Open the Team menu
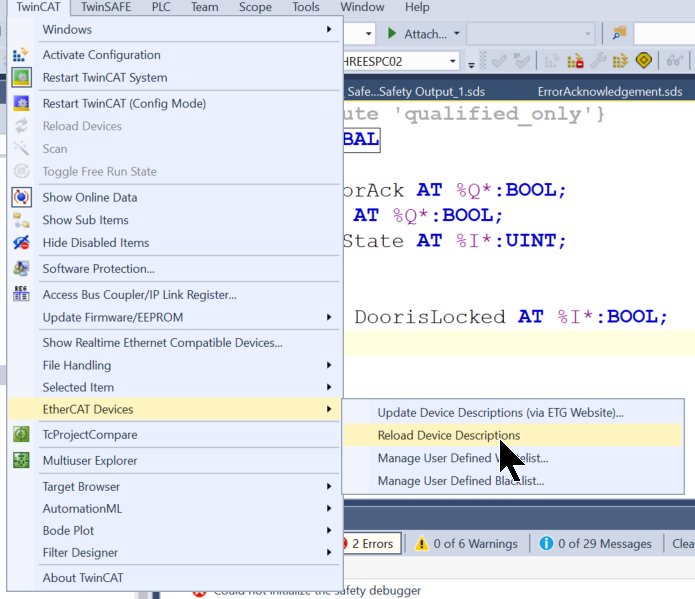Screen dimensions: 695x599 [204, 7]
